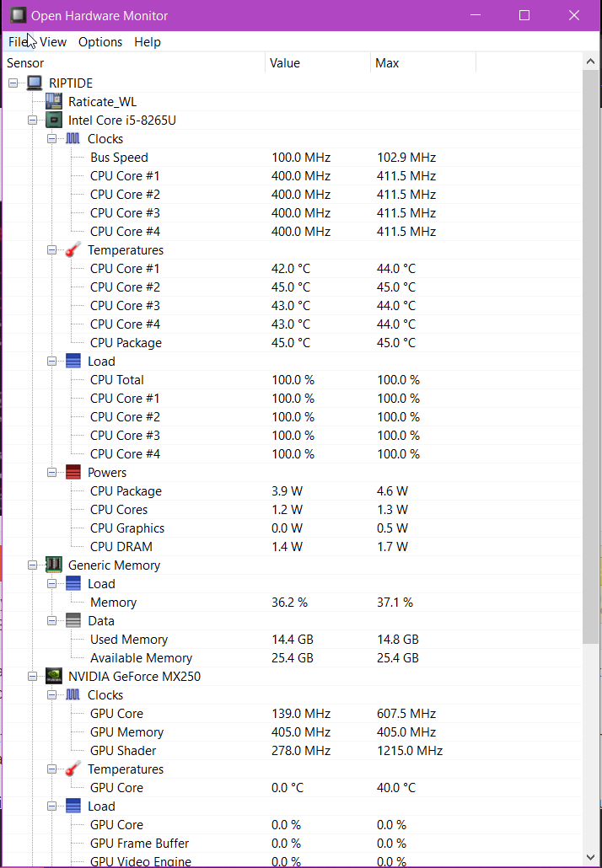This screenshot has height=868, width=602.
Task: Click the Raticate_WL motherboard icon
Action: tap(54, 101)
